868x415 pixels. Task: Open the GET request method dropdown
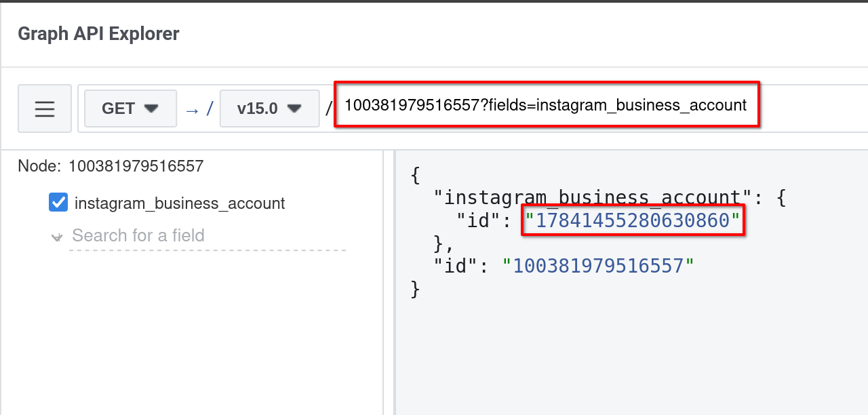click(130, 108)
